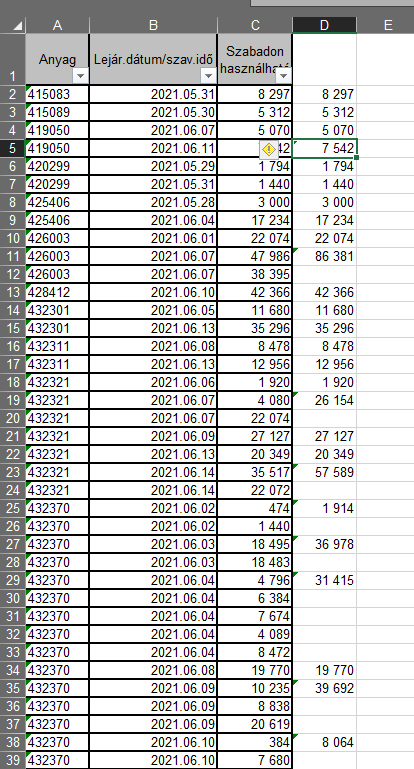Select column A header
This screenshot has height=769, width=414.
pos(57,25)
